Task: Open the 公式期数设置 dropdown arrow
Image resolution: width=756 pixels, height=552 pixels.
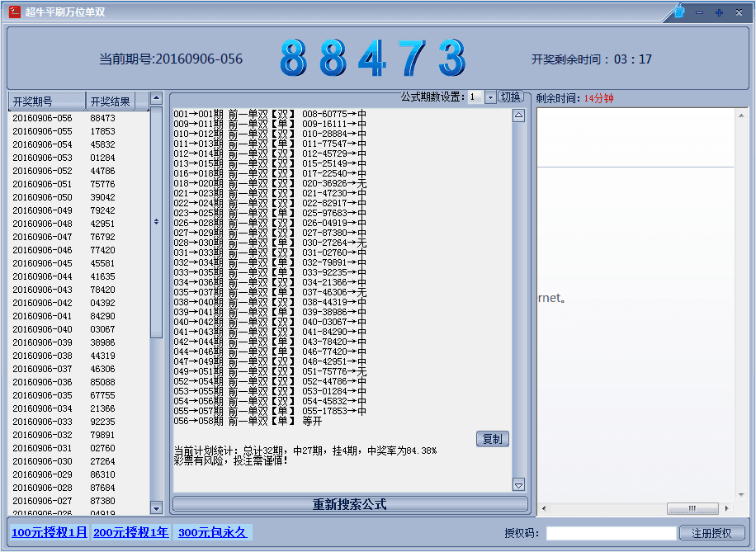Action: (490, 97)
